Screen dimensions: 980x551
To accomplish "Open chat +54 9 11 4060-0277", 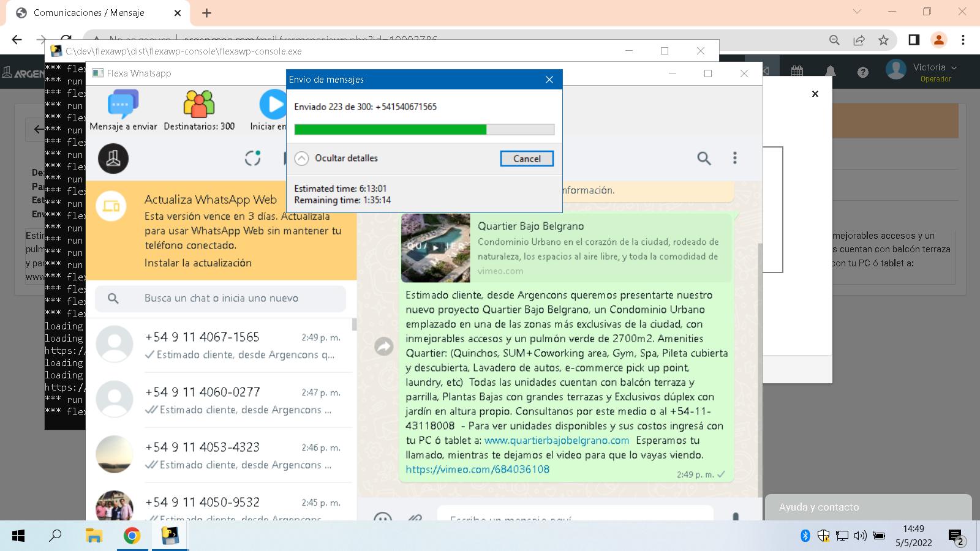I will tap(221, 400).
